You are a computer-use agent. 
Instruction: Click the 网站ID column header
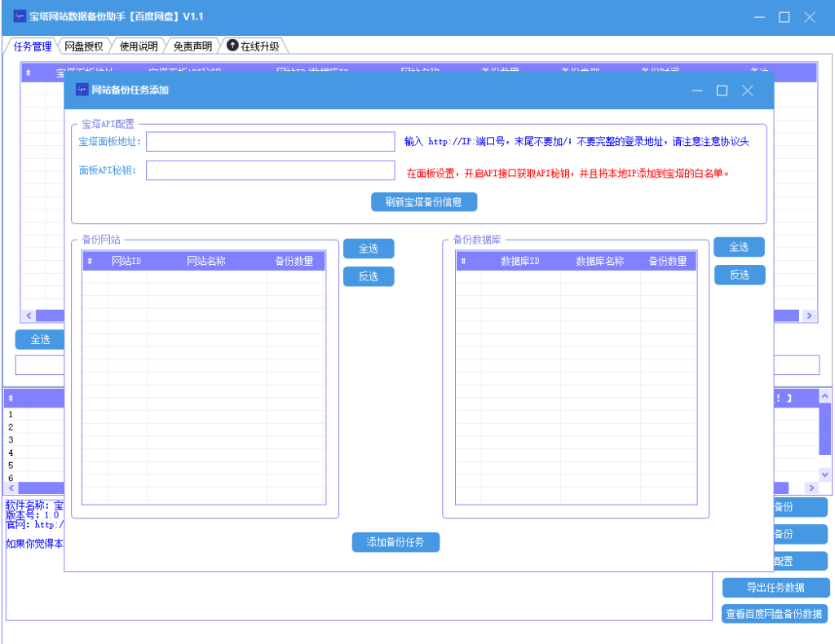pyautogui.click(x=126, y=261)
